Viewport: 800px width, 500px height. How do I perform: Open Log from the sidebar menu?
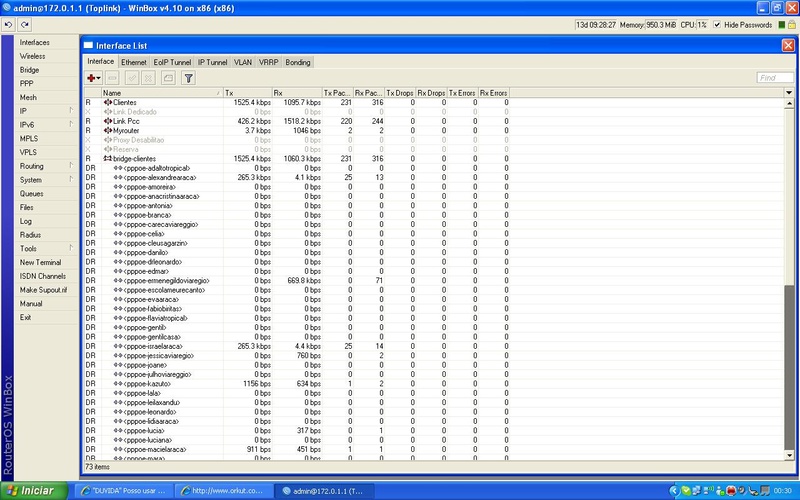[x=46, y=221]
